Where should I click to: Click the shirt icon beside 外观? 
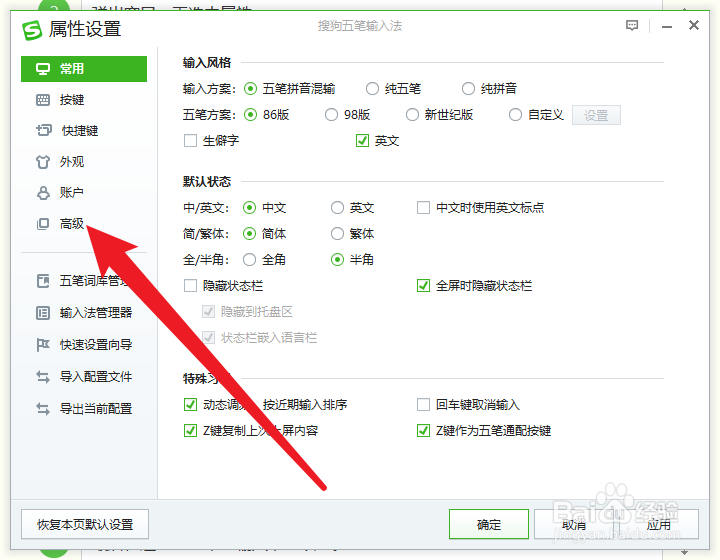pos(43,162)
